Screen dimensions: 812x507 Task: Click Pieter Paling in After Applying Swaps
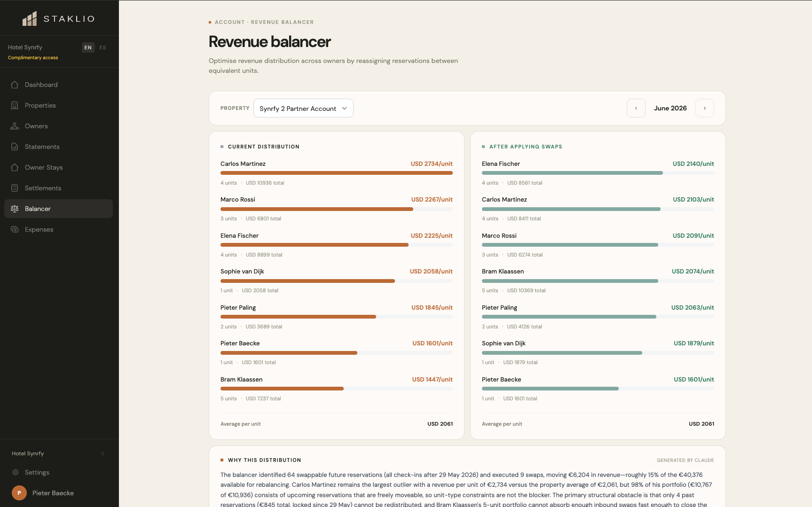tap(499, 307)
